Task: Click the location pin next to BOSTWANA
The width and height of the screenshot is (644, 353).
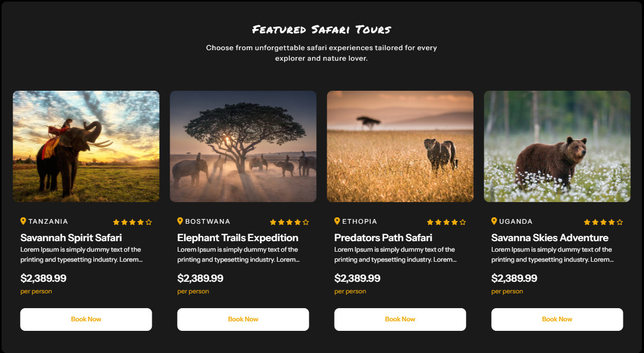Action: (180, 221)
